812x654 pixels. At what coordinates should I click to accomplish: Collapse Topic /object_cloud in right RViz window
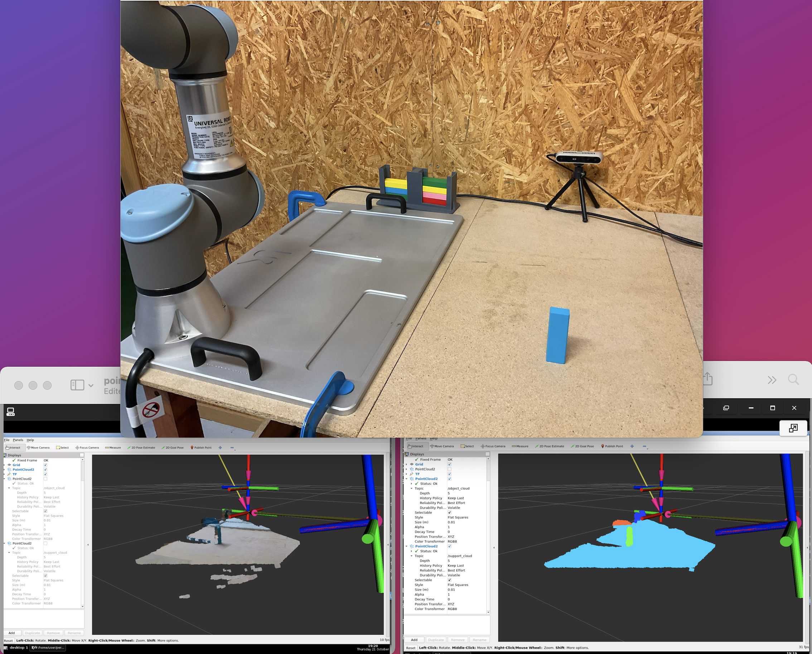point(411,488)
